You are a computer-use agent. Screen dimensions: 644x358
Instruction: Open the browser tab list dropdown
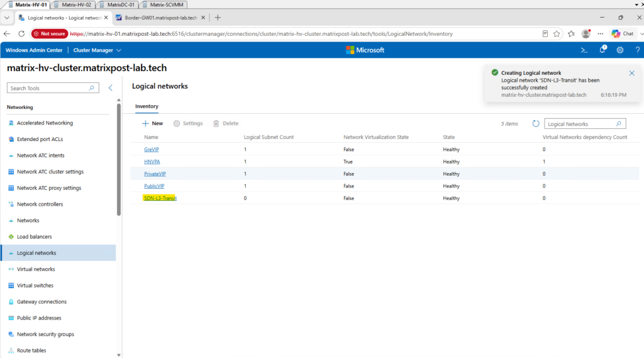pyautogui.click(x=7, y=18)
